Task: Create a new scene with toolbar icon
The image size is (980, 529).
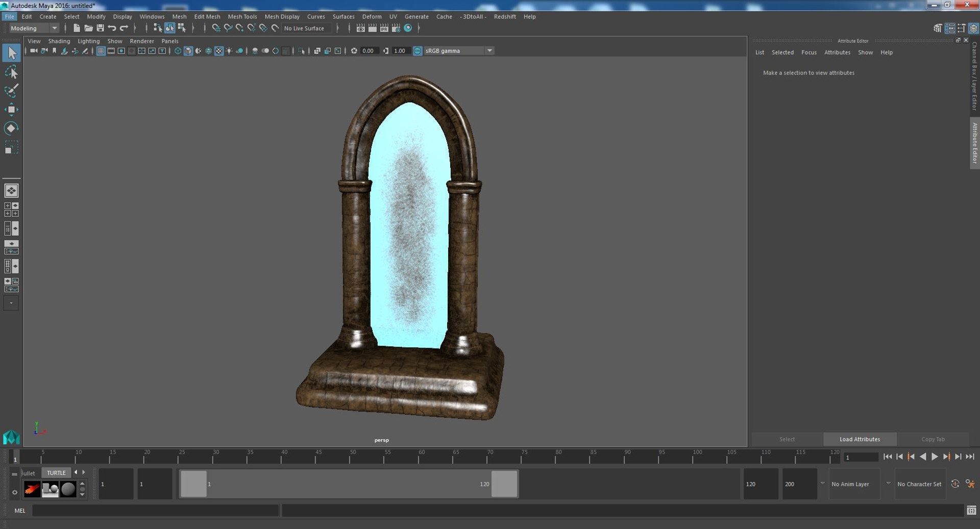Action: [x=77, y=28]
